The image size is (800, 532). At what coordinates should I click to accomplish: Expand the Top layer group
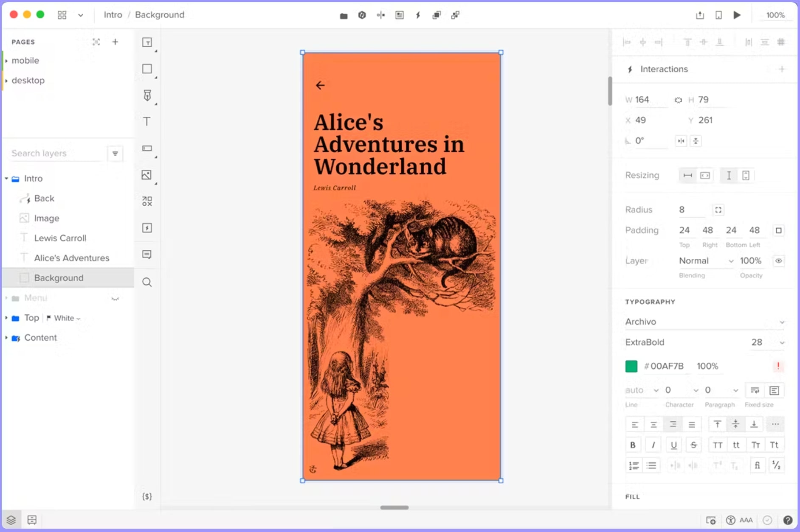point(6,318)
